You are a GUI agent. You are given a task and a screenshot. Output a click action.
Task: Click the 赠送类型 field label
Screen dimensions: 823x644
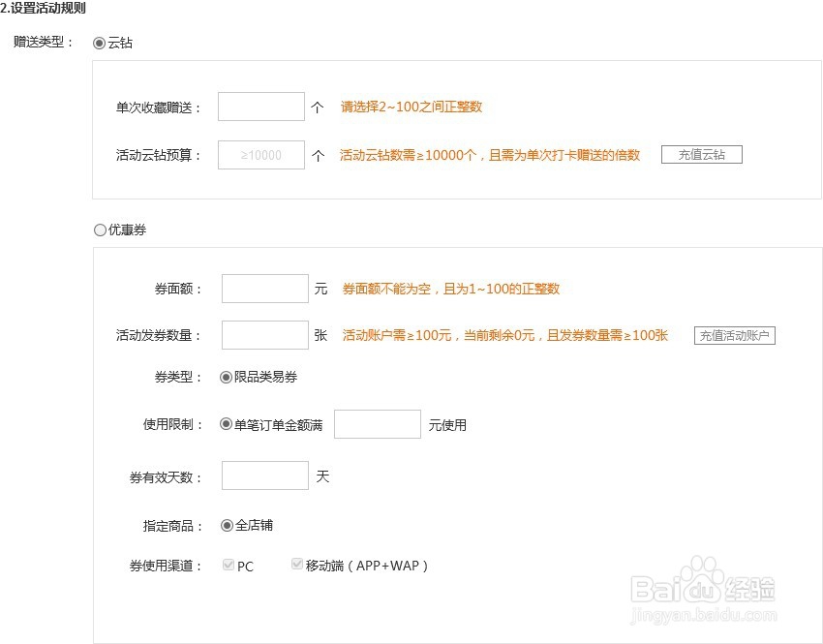44,44
